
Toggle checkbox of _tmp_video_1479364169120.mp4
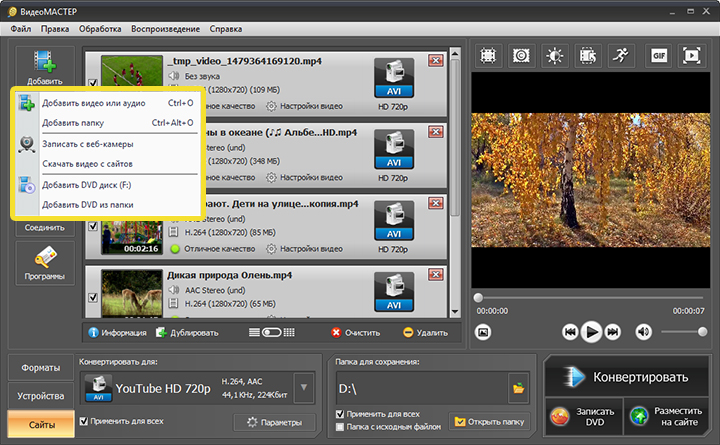(93, 83)
